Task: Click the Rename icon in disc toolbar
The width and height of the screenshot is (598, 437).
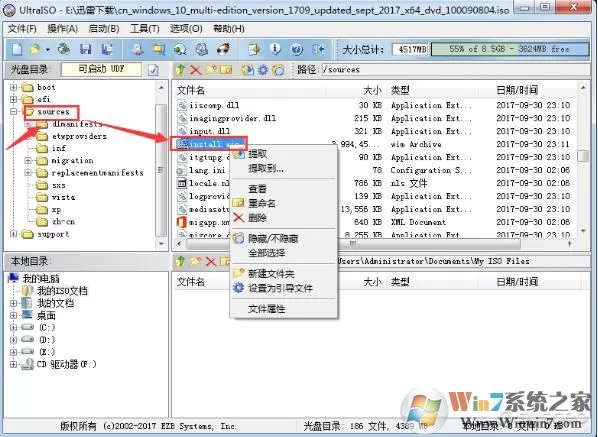Action: point(226,70)
